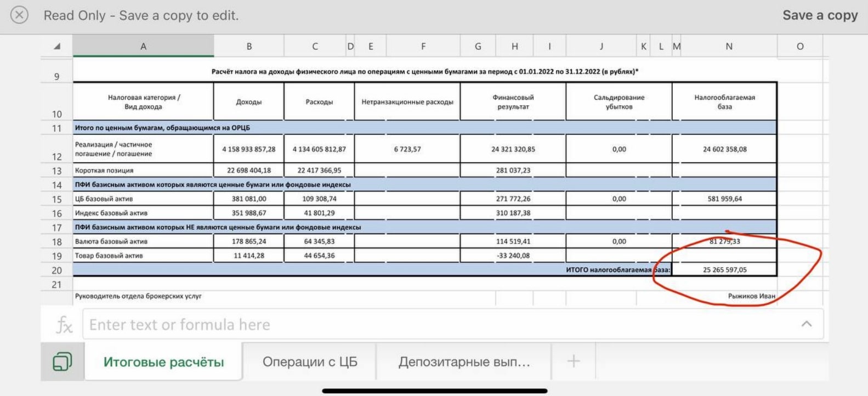
Task: Close the read-only document with the X icon
Action: 19,15
